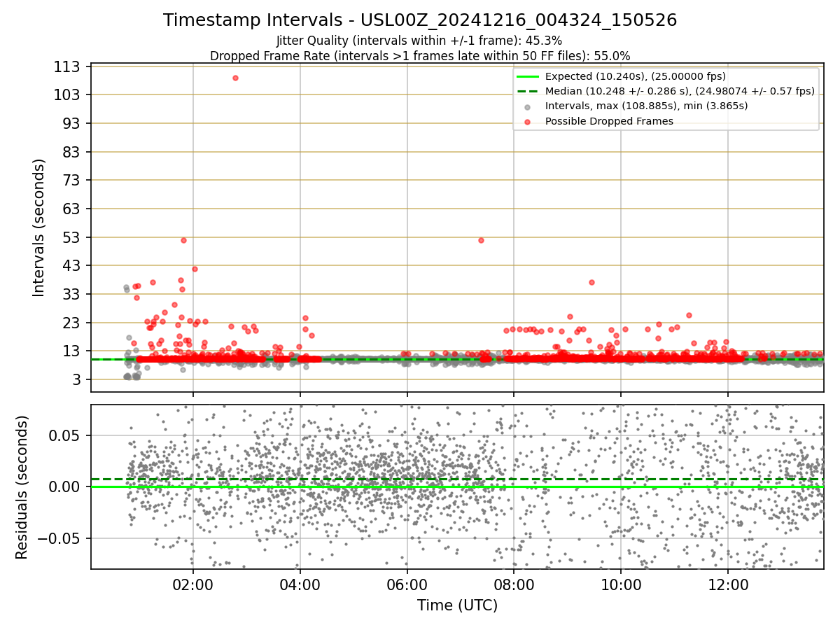This screenshot has width=840, height=630.
Task: Click the red outlier point near 07:20 at 52 seconds
Action: click(481, 240)
